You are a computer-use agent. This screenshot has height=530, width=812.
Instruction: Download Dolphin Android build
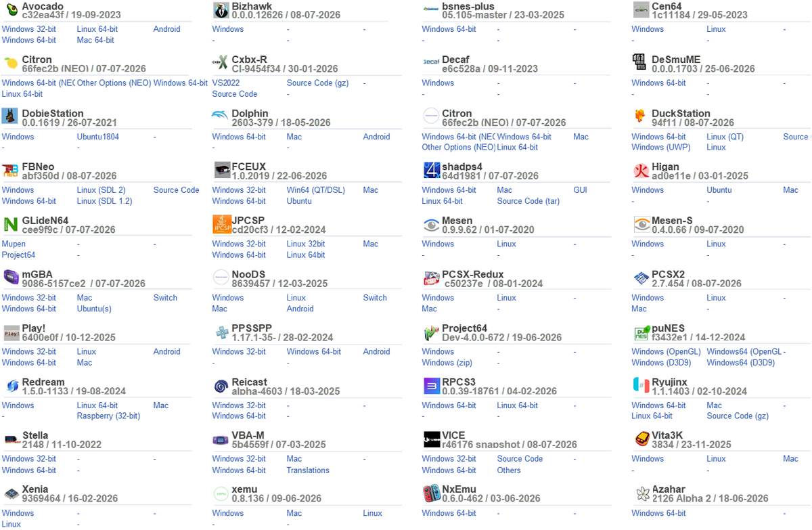point(376,137)
